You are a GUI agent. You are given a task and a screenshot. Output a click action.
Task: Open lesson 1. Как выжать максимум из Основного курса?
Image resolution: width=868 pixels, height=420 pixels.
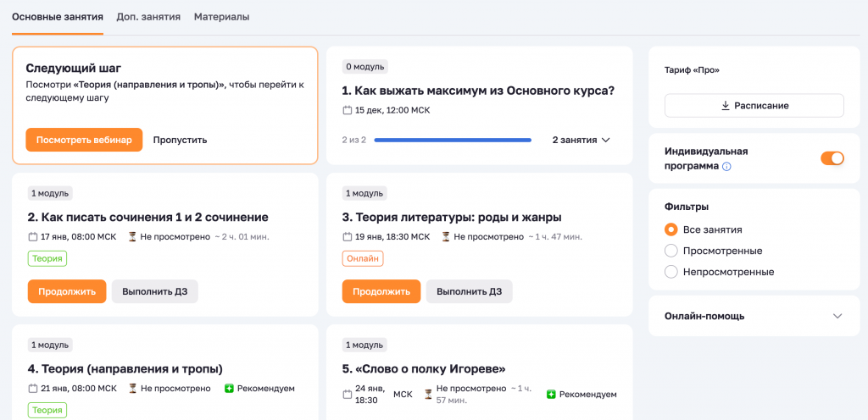(x=478, y=91)
